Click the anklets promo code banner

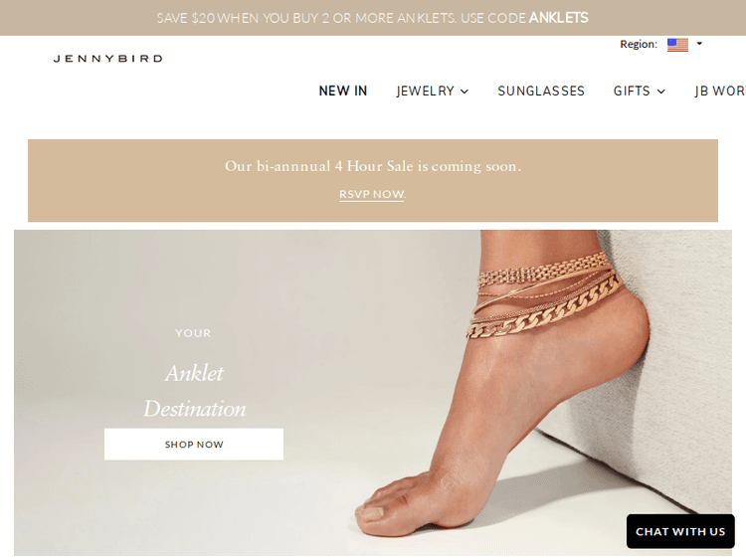(x=373, y=18)
